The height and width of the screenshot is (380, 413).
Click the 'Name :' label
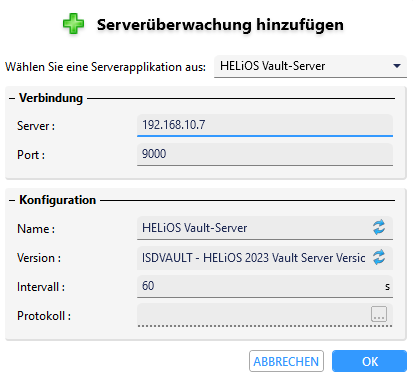click(36, 229)
